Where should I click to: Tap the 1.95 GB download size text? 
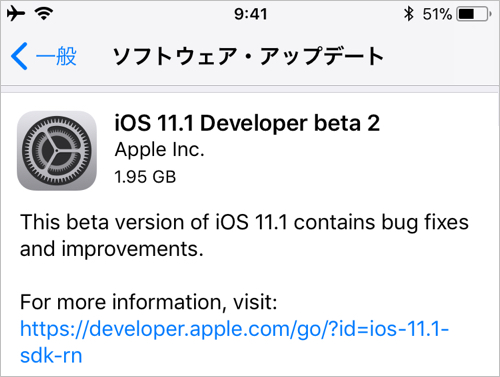tap(145, 177)
